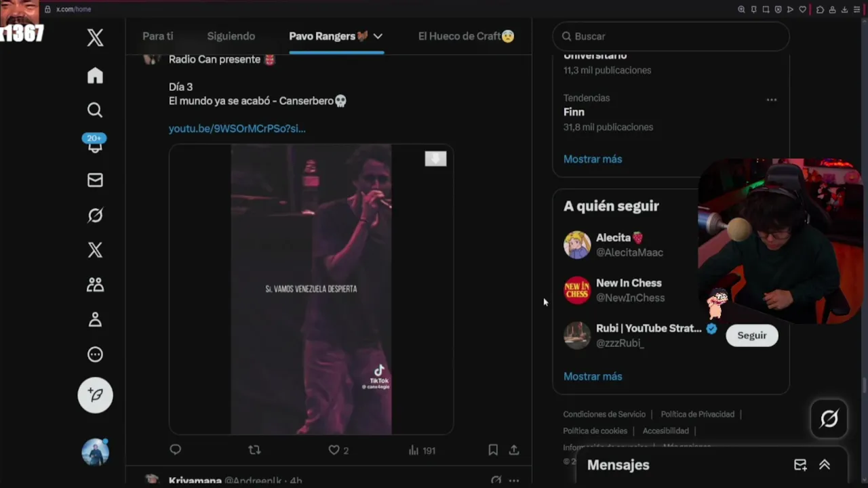
Task: Open Communities people icon in sidebar
Action: coord(95,285)
